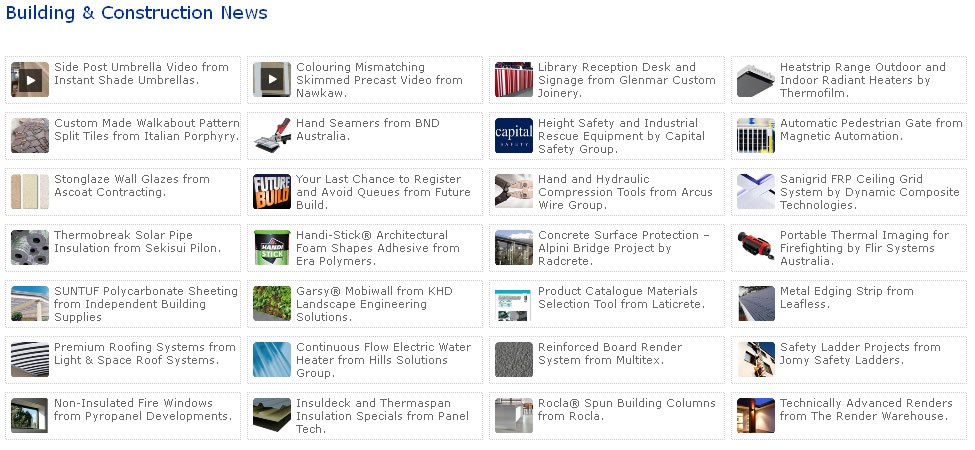Open SUNTUF Polycarbonate Sheeting article link
Screen dimensions: 975x450
tap(146, 303)
